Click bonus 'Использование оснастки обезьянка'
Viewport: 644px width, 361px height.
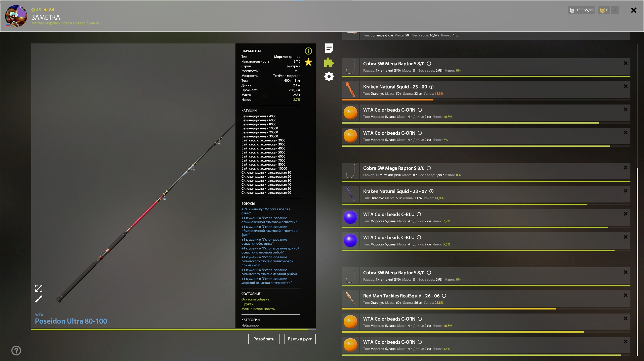pos(264,241)
